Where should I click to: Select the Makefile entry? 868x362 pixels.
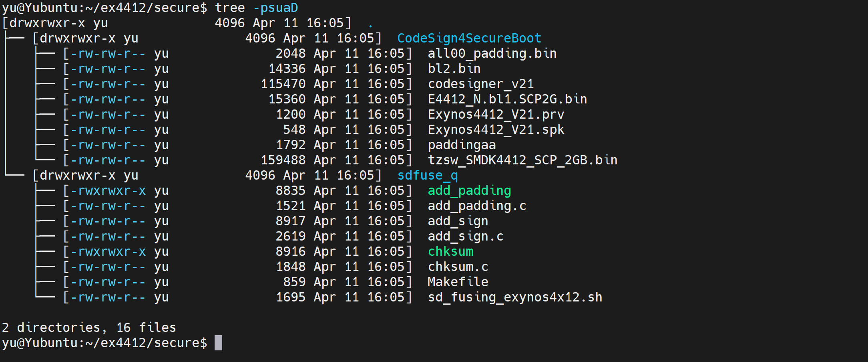[458, 282]
